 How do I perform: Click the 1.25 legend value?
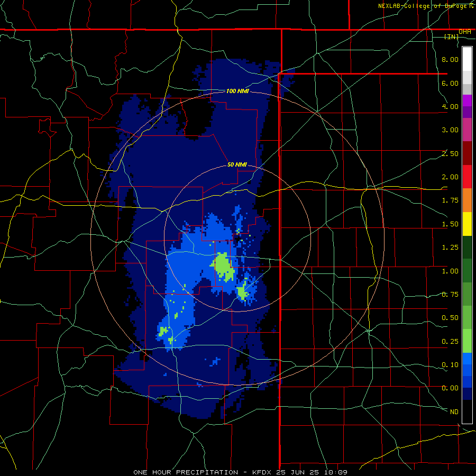[450, 248]
